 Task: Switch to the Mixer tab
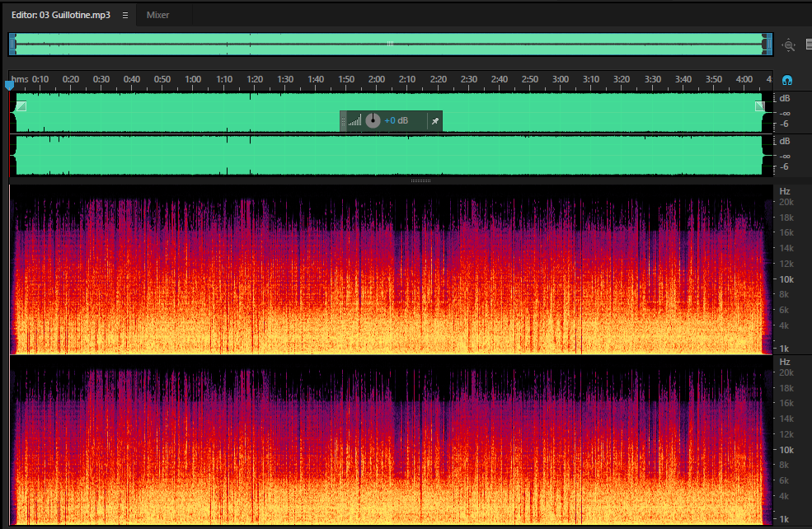(157, 15)
